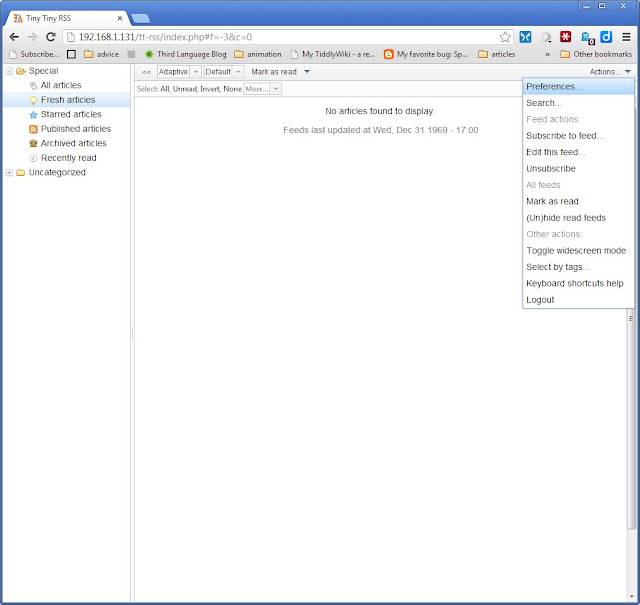Select Starred articles in the feed tree
Viewport: 640px width, 605px height.
71,114
